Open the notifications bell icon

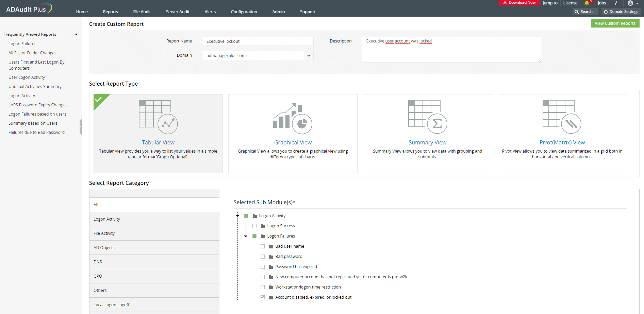pos(587,3)
